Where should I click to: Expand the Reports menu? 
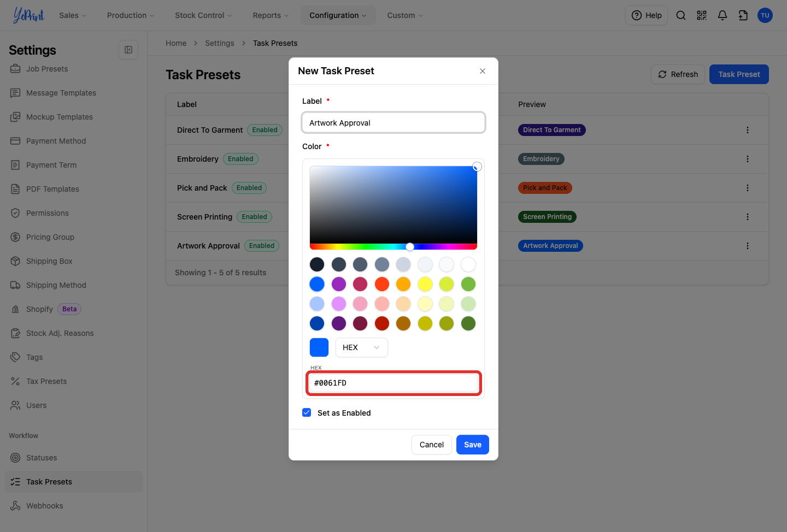click(271, 15)
